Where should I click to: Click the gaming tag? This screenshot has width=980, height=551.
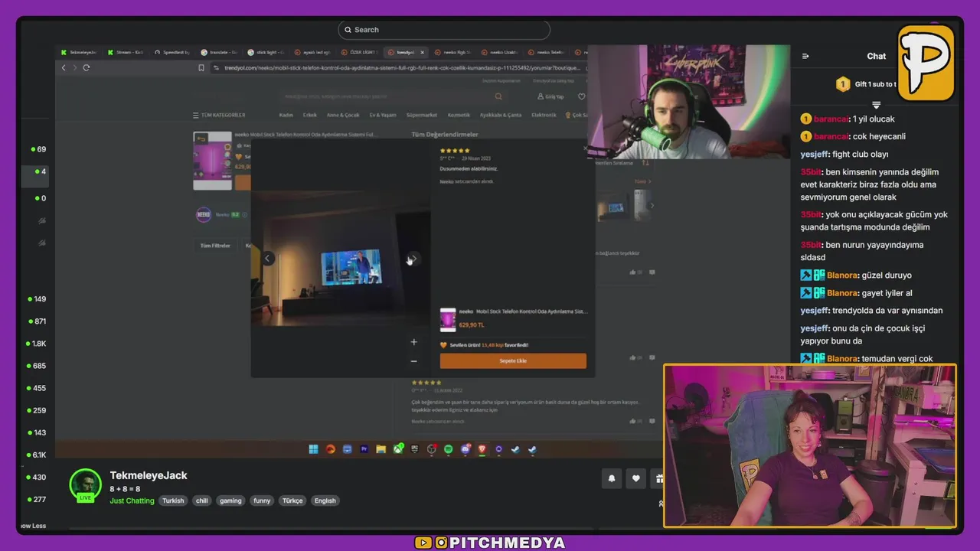coord(230,500)
